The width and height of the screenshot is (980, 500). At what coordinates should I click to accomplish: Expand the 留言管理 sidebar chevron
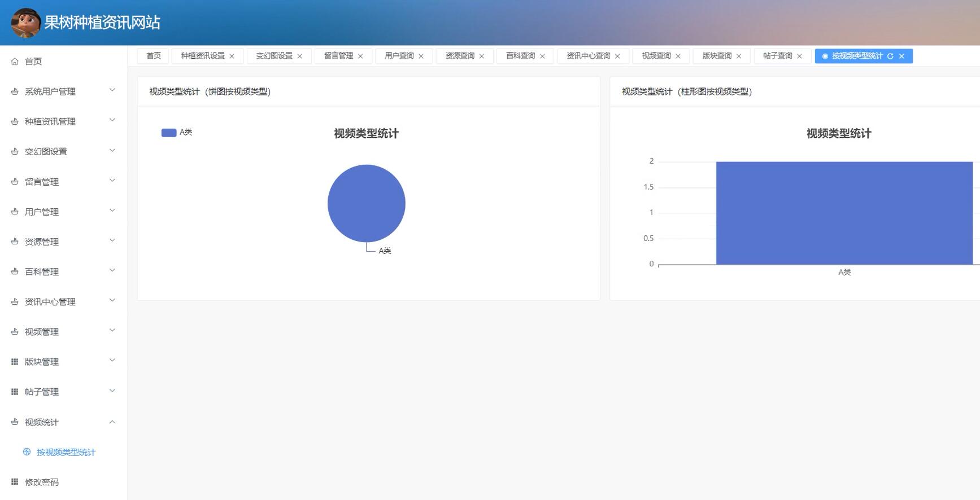(112, 180)
